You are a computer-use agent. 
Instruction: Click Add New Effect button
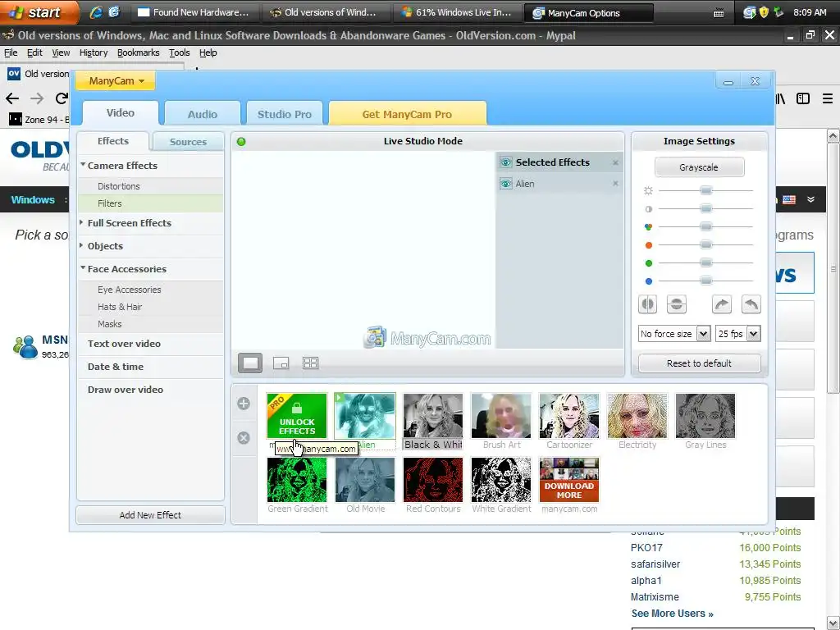(x=150, y=515)
